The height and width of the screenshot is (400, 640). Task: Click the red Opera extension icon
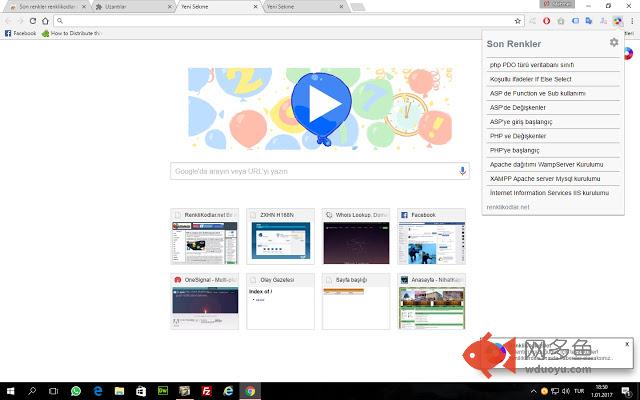coord(547,21)
